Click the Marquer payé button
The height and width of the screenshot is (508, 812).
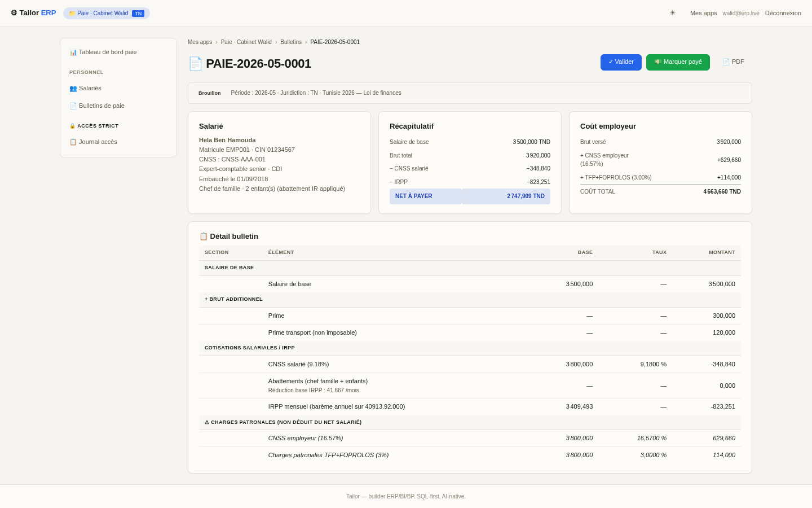[678, 62]
